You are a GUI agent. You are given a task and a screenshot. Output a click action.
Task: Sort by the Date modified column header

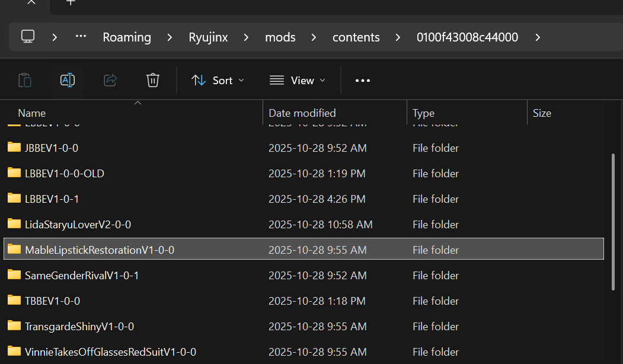point(302,113)
